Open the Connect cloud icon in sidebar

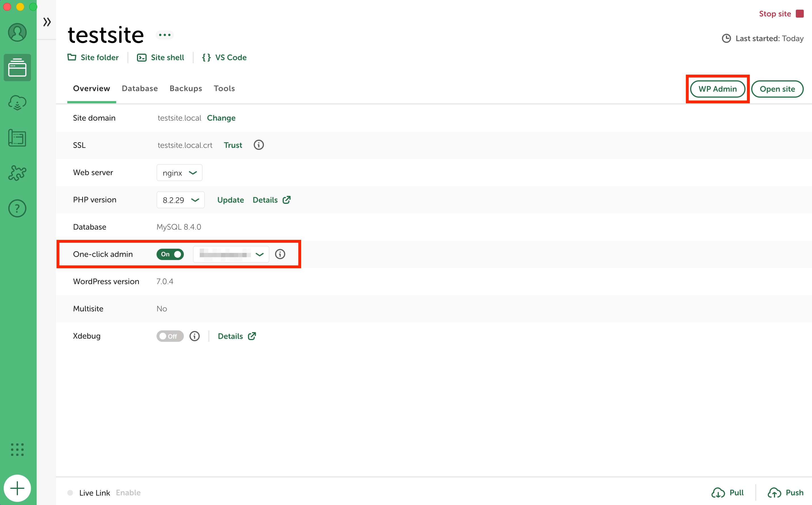[x=17, y=102]
